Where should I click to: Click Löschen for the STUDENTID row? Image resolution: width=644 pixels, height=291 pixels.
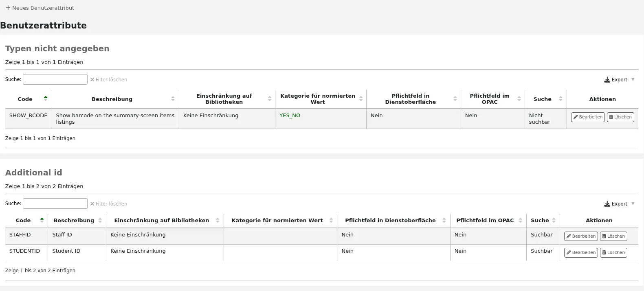tap(613, 252)
